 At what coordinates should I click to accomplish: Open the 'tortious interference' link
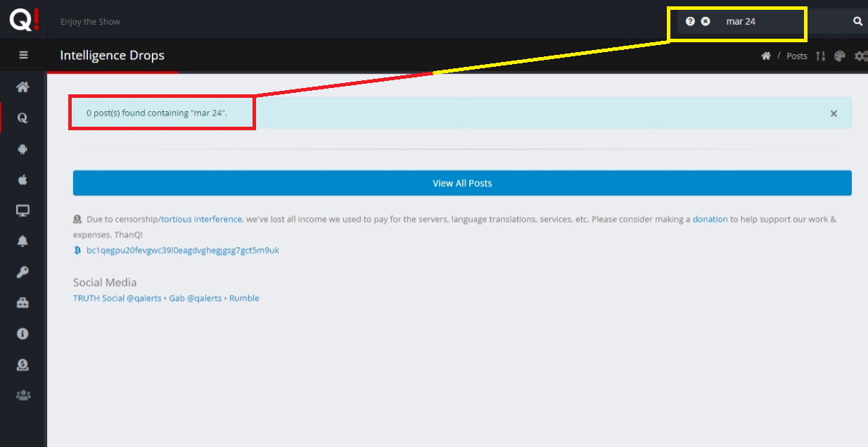[201, 219]
